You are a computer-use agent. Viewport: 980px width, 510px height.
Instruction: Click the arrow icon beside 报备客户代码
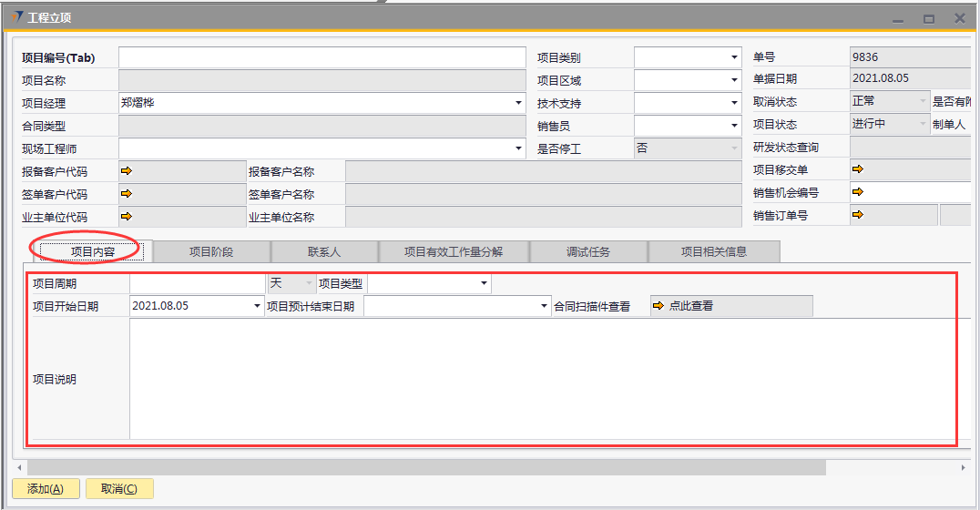point(127,169)
